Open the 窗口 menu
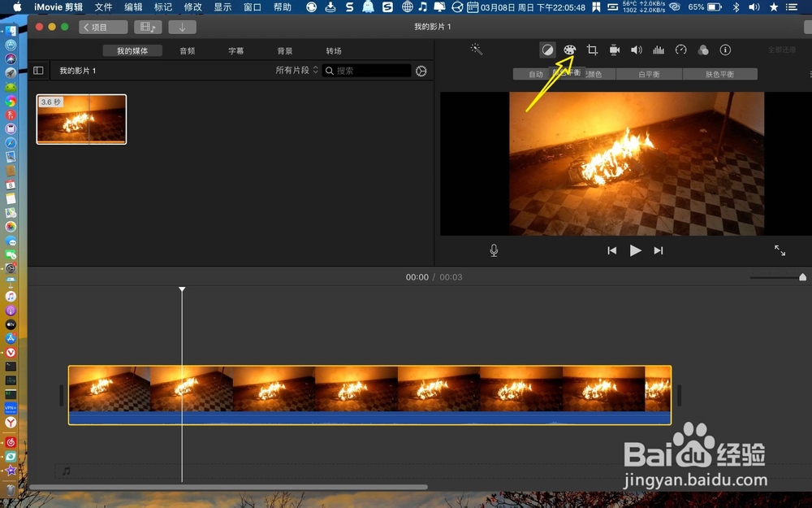The height and width of the screenshot is (508, 812). point(253,7)
